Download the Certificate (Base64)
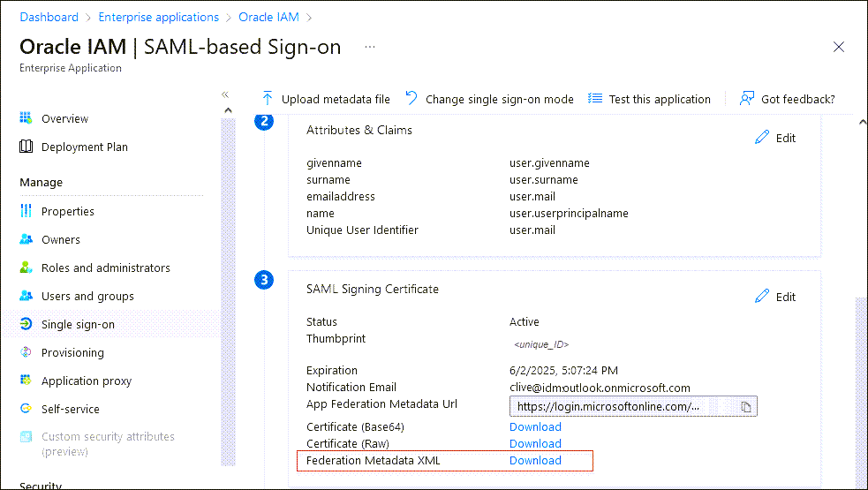The height and width of the screenshot is (490, 868). click(535, 426)
